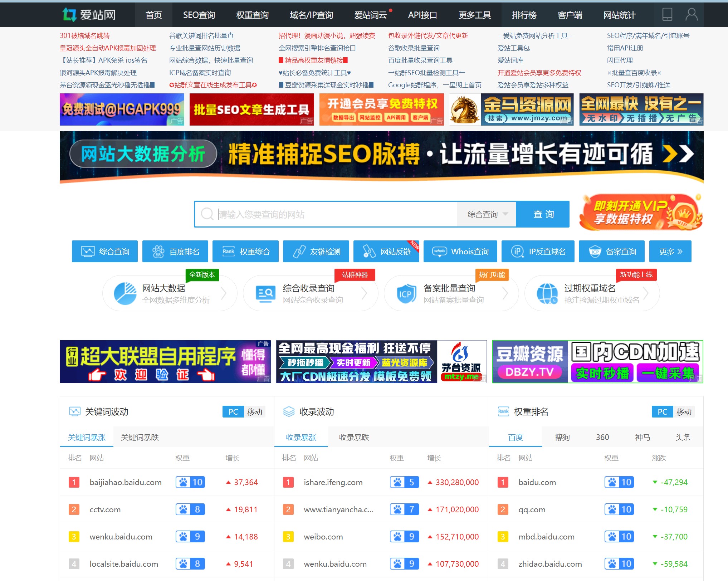Open the 网站大数据分析 wide banner
The height and width of the screenshot is (581, 728).
click(382, 157)
